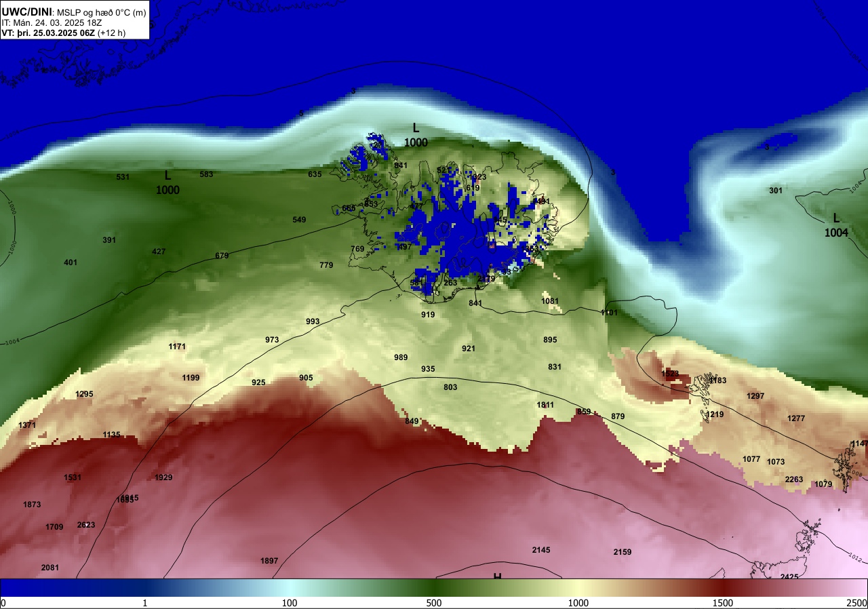Click the H high-pressure symbol at the bottom
The image size is (868, 609).
[x=497, y=576]
